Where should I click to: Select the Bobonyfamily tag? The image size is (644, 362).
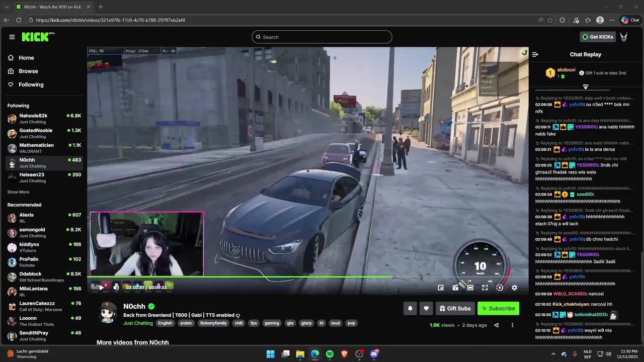tap(212, 323)
